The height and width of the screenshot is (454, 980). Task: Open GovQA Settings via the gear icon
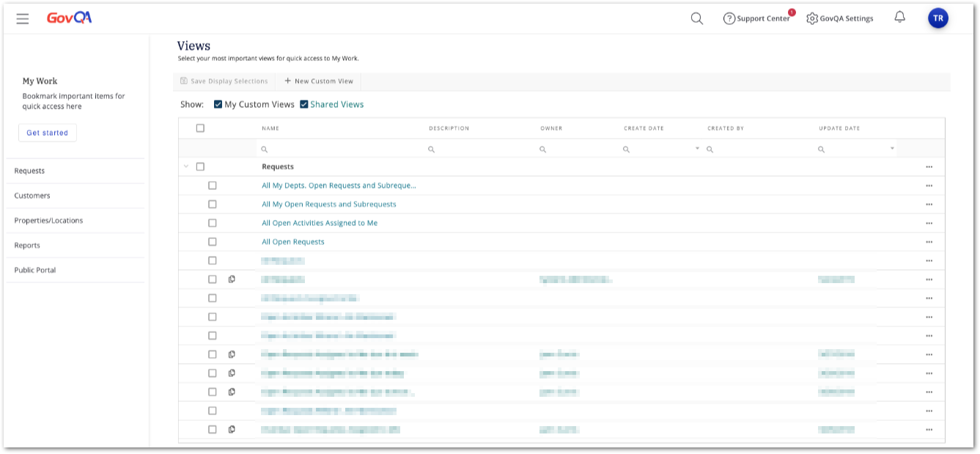click(x=812, y=18)
